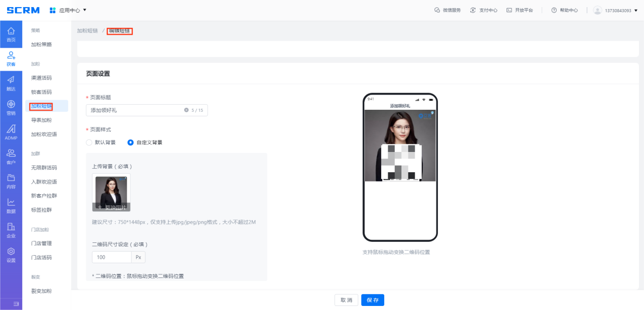Select the 获客 sidebar icon

point(11,58)
